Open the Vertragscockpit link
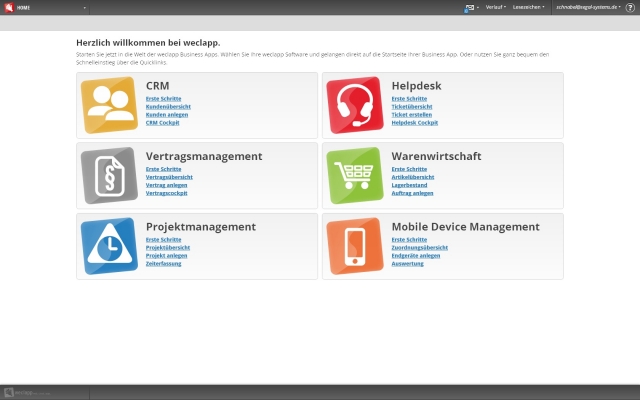The image size is (640, 400). click(167, 193)
